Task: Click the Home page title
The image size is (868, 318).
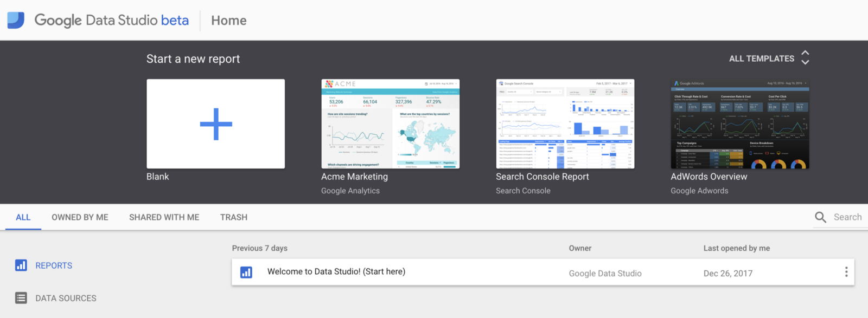Action: pos(229,21)
